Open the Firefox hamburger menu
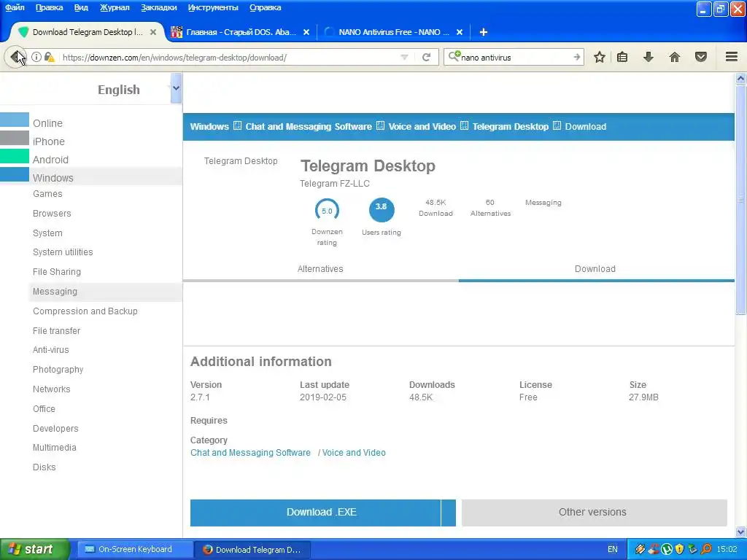The height and width of the screenshot is (560, 747). [732, 57]
